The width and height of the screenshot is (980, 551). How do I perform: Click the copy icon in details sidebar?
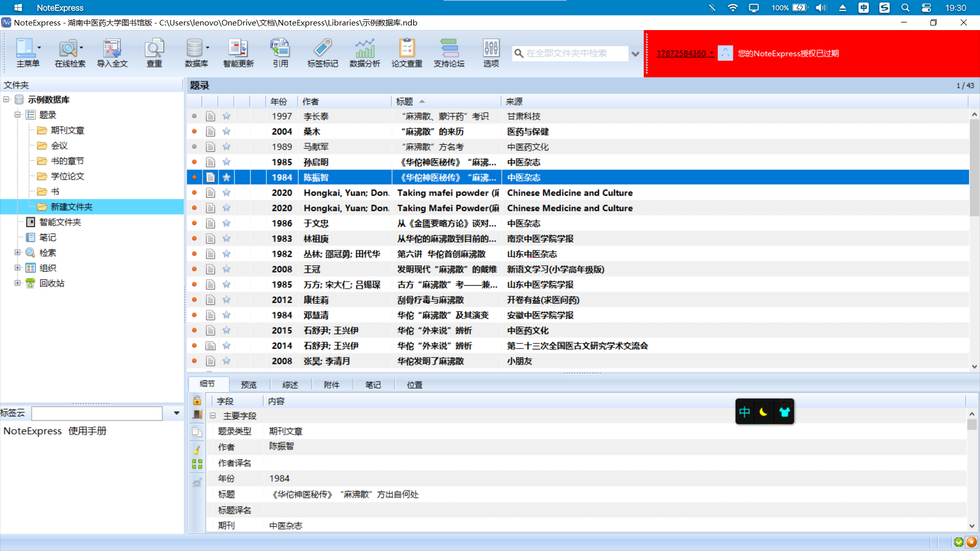[x=197, y=432]
